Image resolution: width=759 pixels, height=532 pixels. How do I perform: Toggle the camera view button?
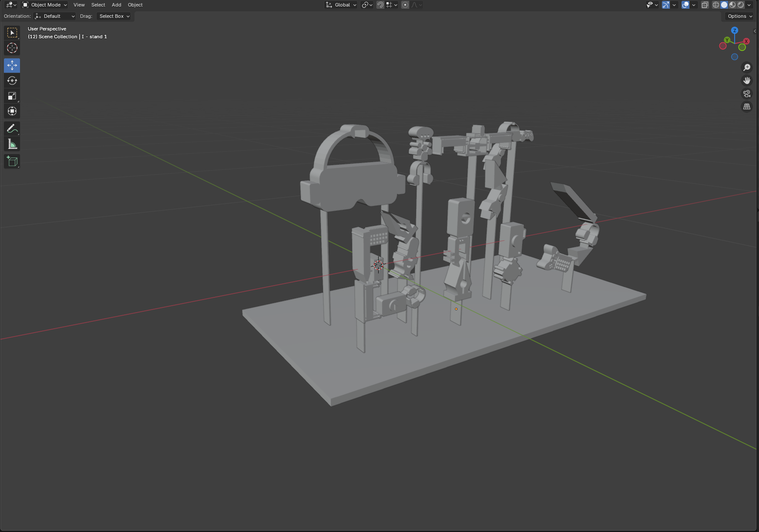tap(747, 94)
